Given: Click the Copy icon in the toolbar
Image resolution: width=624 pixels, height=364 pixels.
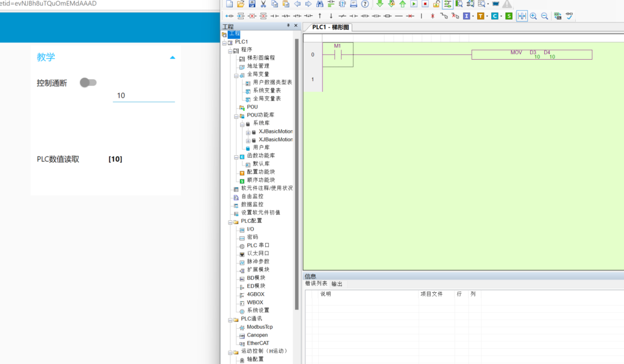Looking at the screenshot, I should (x=275, y=4).
